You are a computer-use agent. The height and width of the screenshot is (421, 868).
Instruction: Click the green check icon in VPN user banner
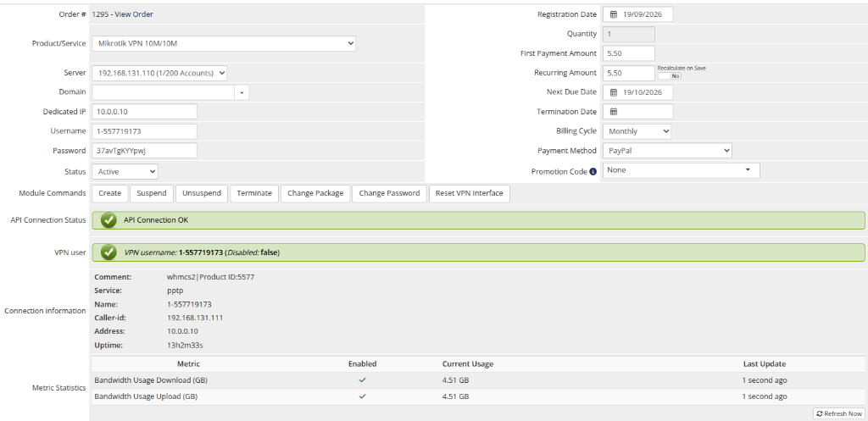point(109,252)
